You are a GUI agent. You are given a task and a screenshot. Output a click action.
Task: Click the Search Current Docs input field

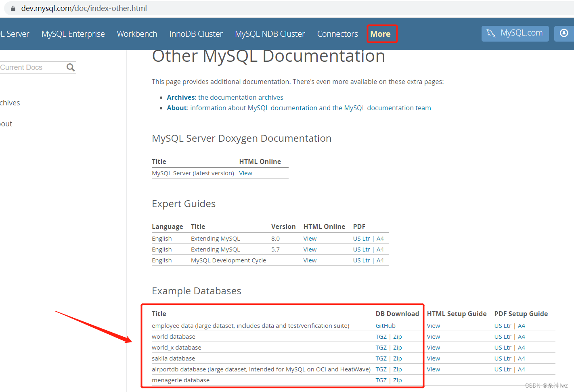tap(32, 67)
